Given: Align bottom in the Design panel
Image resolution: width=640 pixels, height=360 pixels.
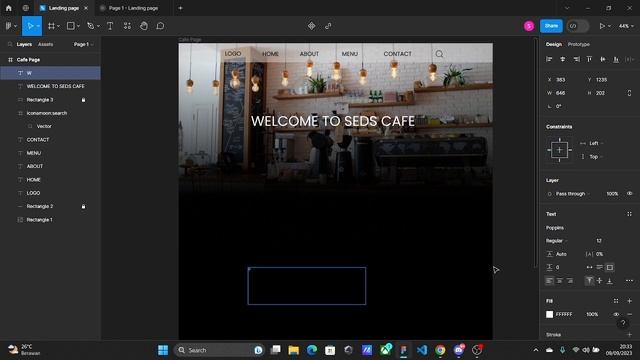Looking at the screenshot, I should (x=616, y=60).
